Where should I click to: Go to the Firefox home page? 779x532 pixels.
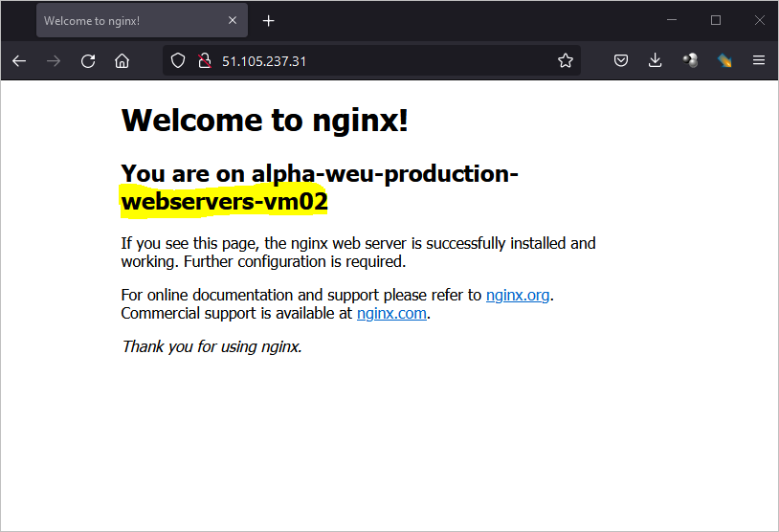122,61
